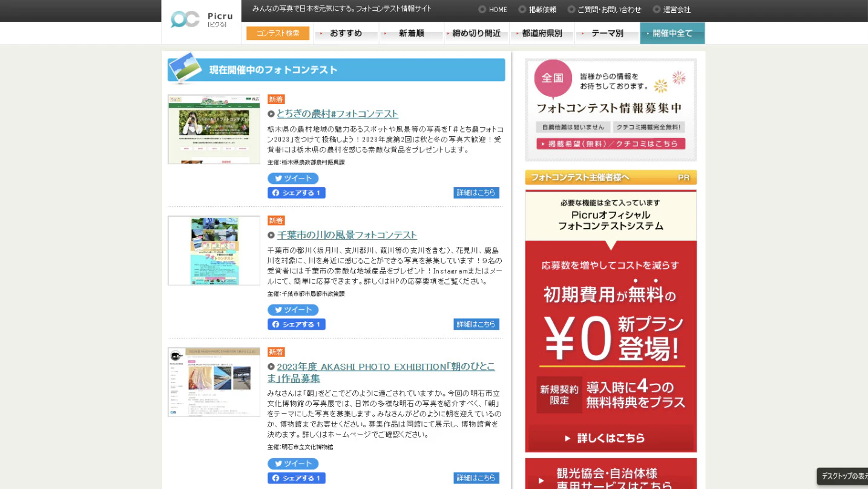Image resolution: width=868 pixels, height=489 pixels.
Task: Click bullet icon beside とちぎの農村 title
Action: (271, 114)
